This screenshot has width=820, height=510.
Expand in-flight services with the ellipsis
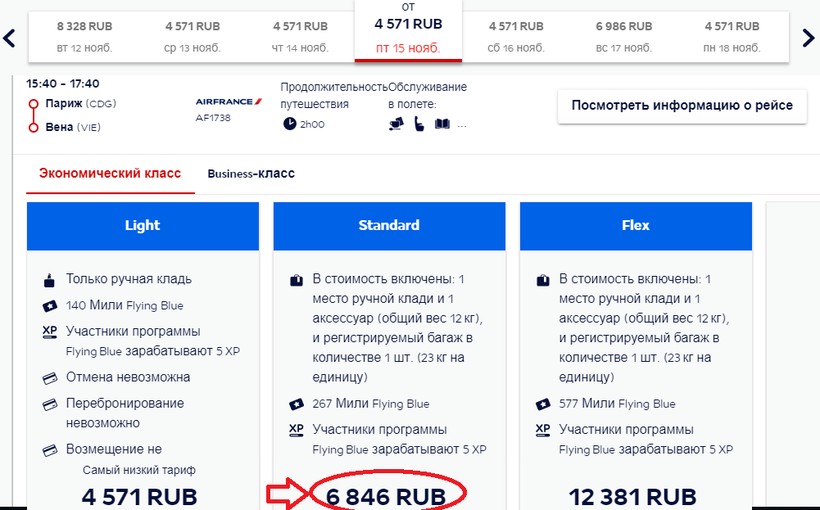461,125
